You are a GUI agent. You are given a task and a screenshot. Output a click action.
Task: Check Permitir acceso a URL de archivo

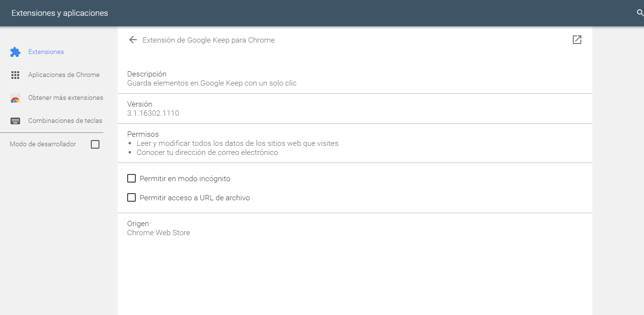(131, 197)
